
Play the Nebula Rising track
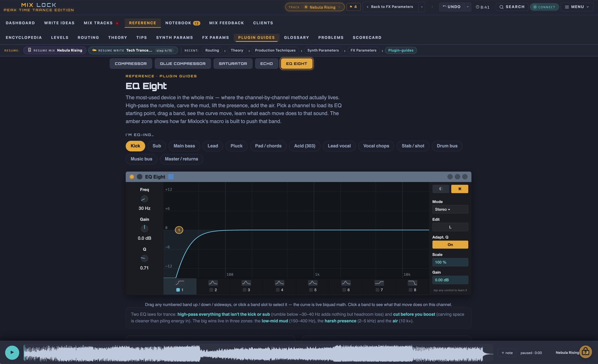pos(12,352)
